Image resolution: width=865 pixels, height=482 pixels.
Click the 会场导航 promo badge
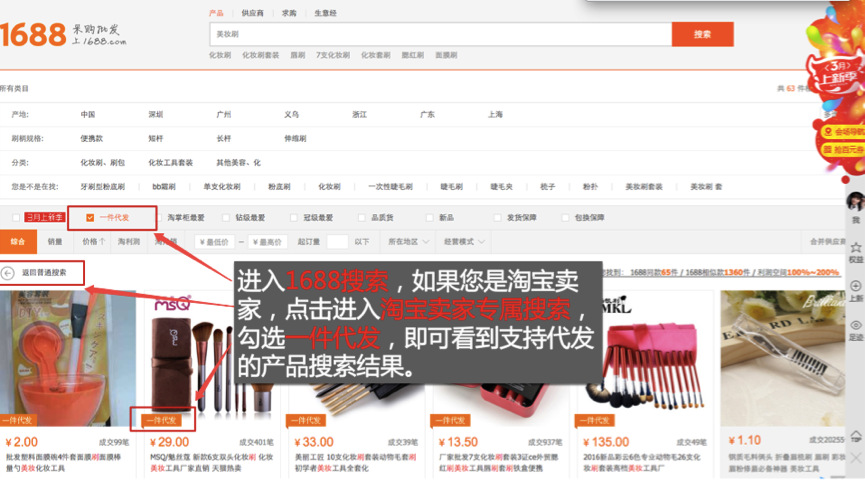(x=842, y=131)
